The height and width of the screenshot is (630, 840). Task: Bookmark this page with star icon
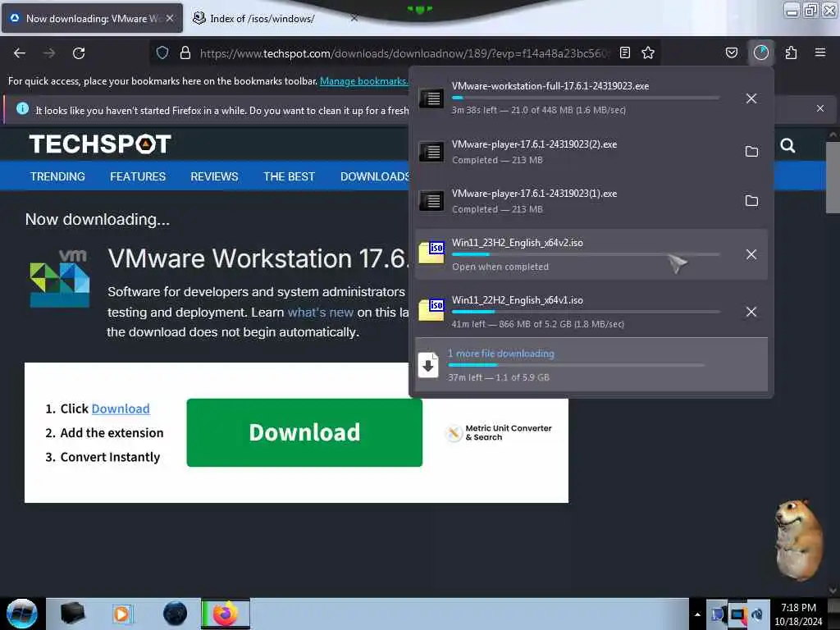(x=648, y=52)
